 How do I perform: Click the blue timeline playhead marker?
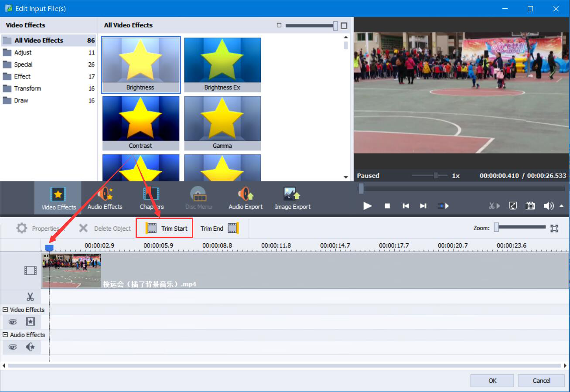[x=49, y=248]
